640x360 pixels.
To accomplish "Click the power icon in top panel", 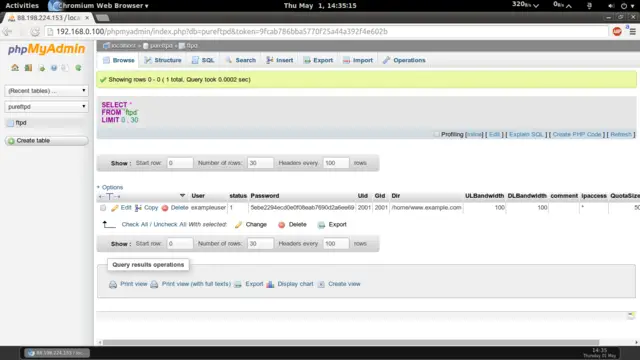I will (x=624, y=6).
